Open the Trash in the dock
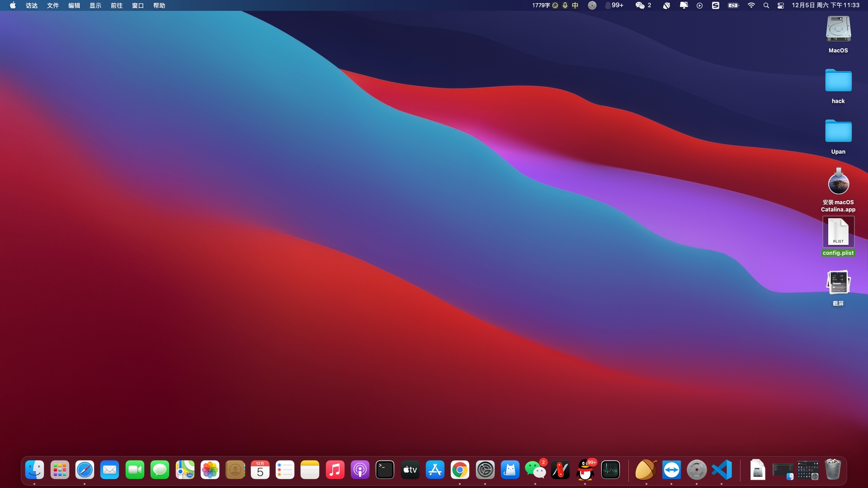The width and height of the screenshot is (868, 488). 832,469
